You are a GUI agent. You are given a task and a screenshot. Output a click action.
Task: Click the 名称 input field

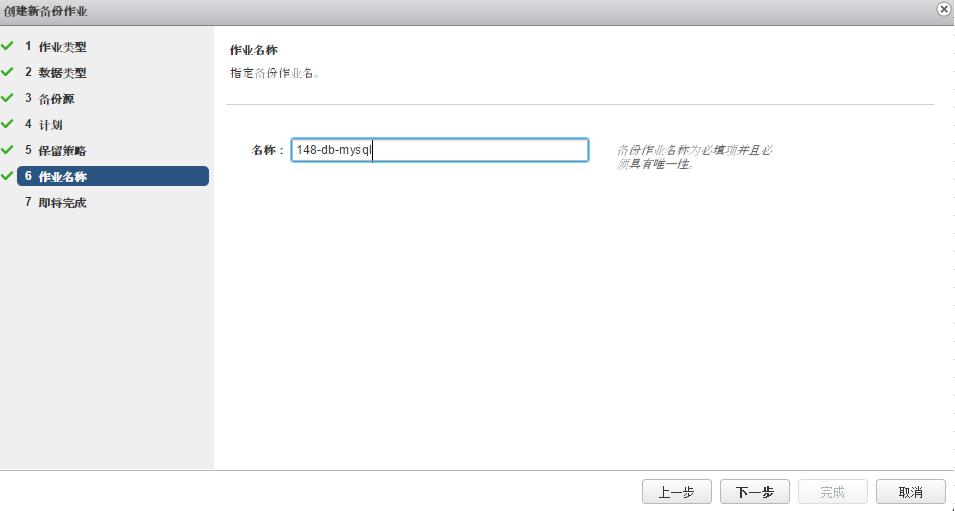440,150
